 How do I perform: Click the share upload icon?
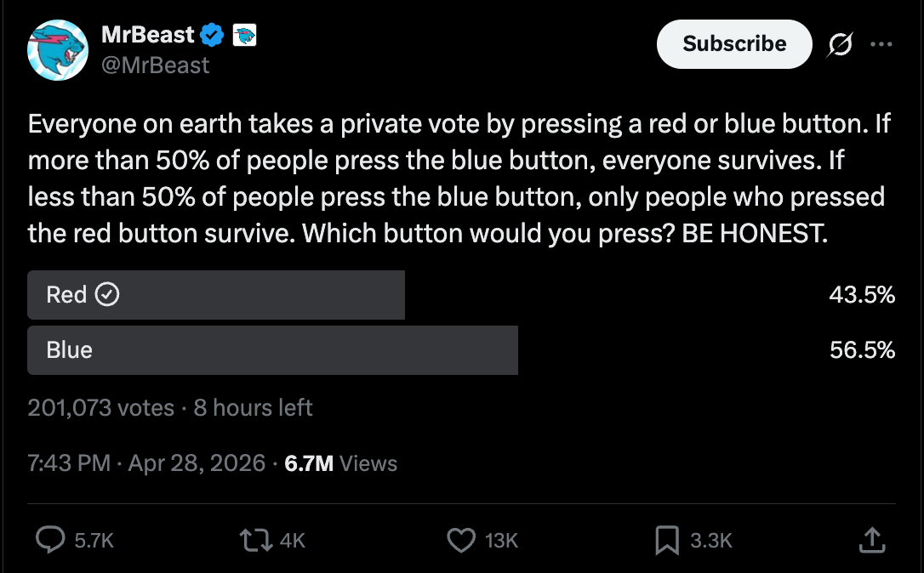872,539
